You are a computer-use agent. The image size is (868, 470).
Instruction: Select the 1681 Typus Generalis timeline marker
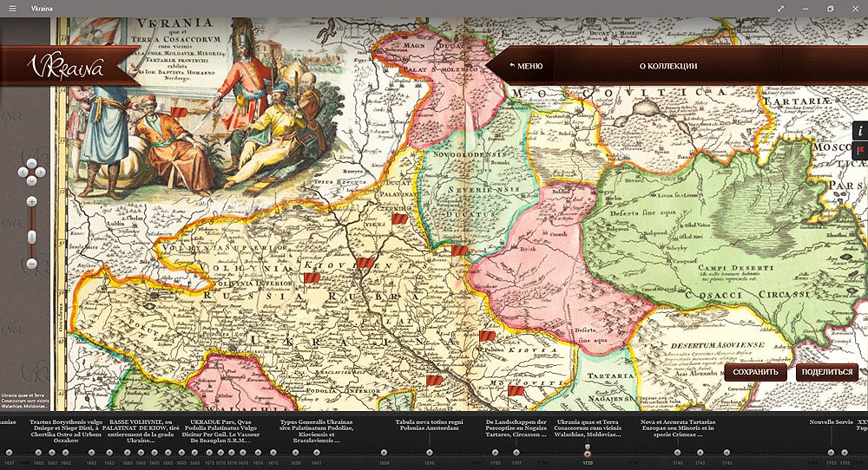[316, 453]
